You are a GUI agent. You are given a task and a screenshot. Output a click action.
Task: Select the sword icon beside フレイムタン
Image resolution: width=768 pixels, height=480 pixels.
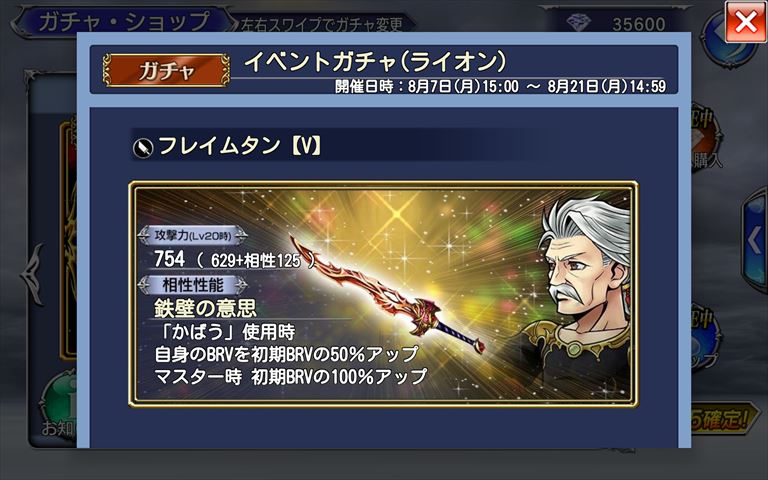pos(143,147)
